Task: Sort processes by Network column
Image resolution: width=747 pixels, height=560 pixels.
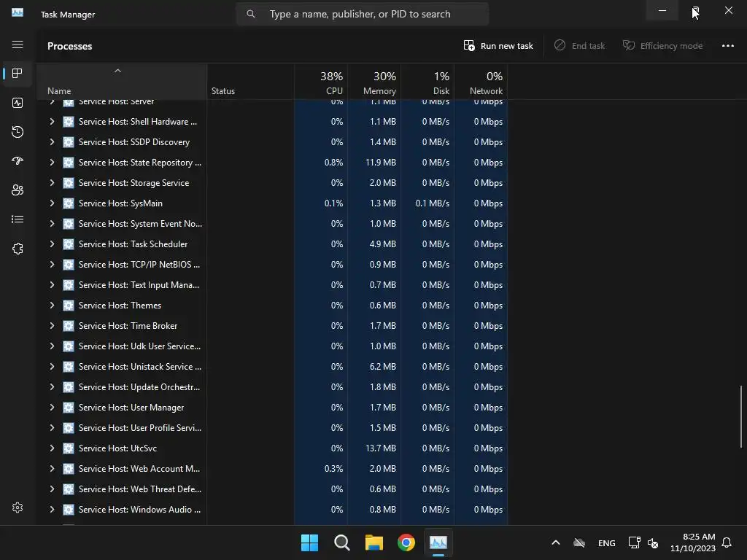Action: tap(481, 82)
